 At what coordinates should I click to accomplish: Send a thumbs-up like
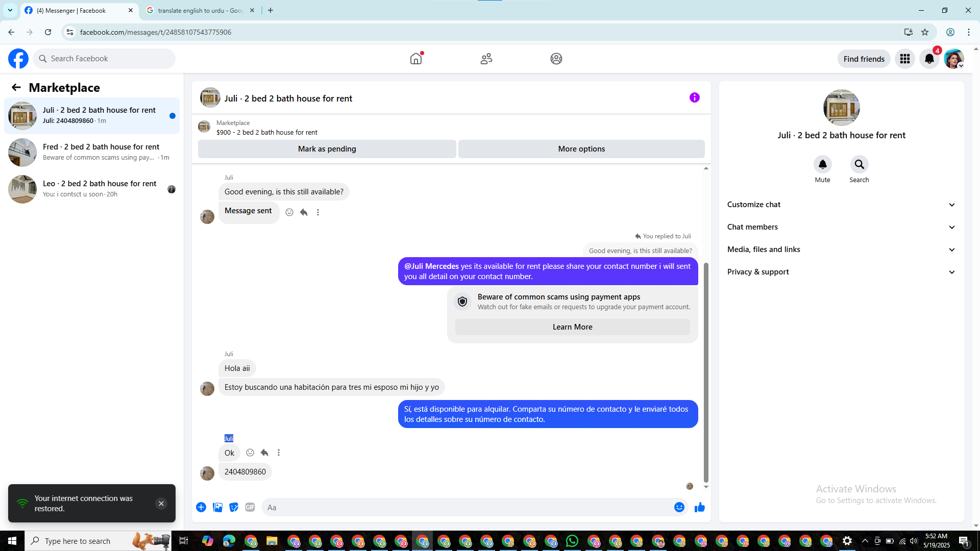click(700, 507)
